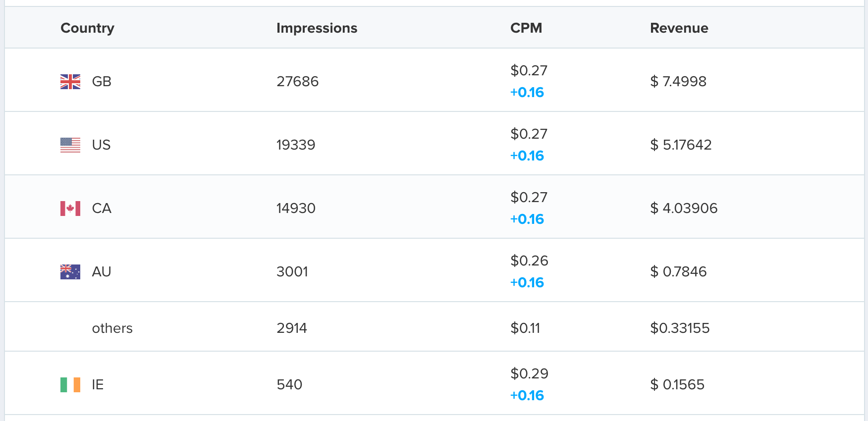
Task: Click the blue +0.16 in AU row
Action: pos(527,282)
